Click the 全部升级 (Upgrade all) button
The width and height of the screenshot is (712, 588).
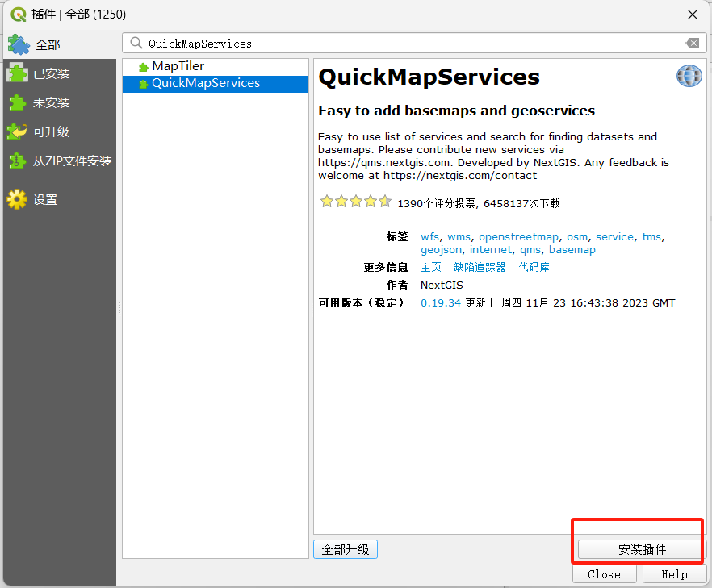click(x=346, y=549)
